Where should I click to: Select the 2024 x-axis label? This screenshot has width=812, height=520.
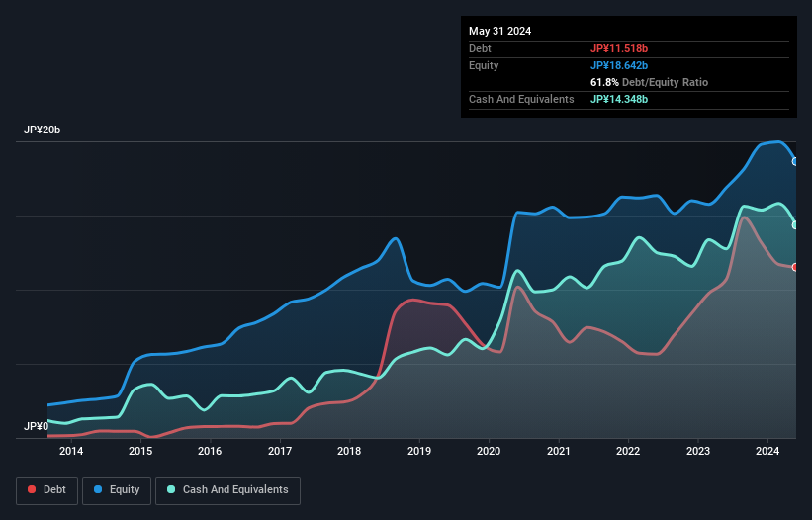(767, 451)
